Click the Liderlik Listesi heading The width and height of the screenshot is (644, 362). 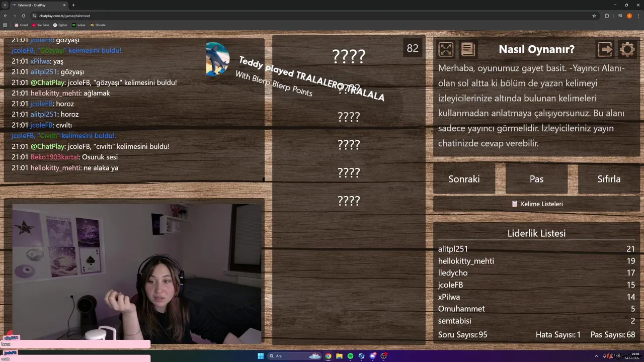[x=536, y=233]
